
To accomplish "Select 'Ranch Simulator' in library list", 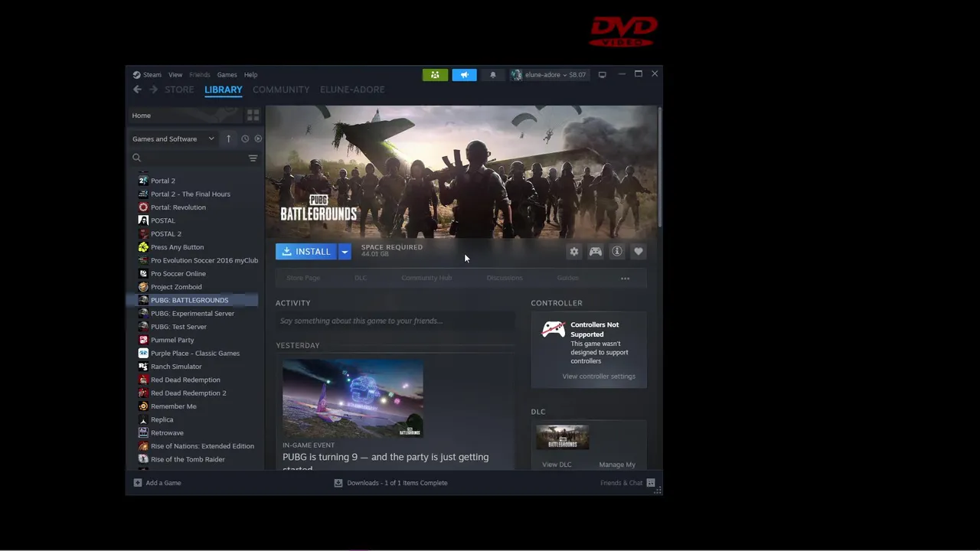I will (176, 367).
